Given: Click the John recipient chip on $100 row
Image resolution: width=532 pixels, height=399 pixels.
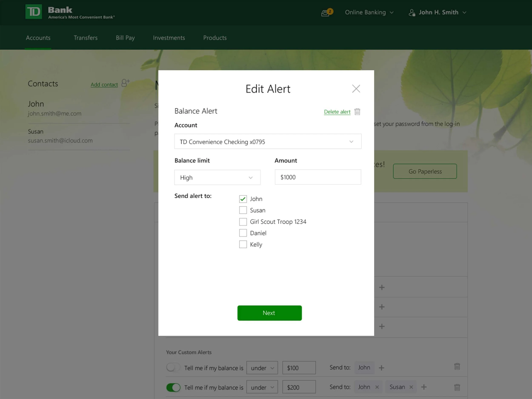Looking at the screenshot, I should pos(364,368).
